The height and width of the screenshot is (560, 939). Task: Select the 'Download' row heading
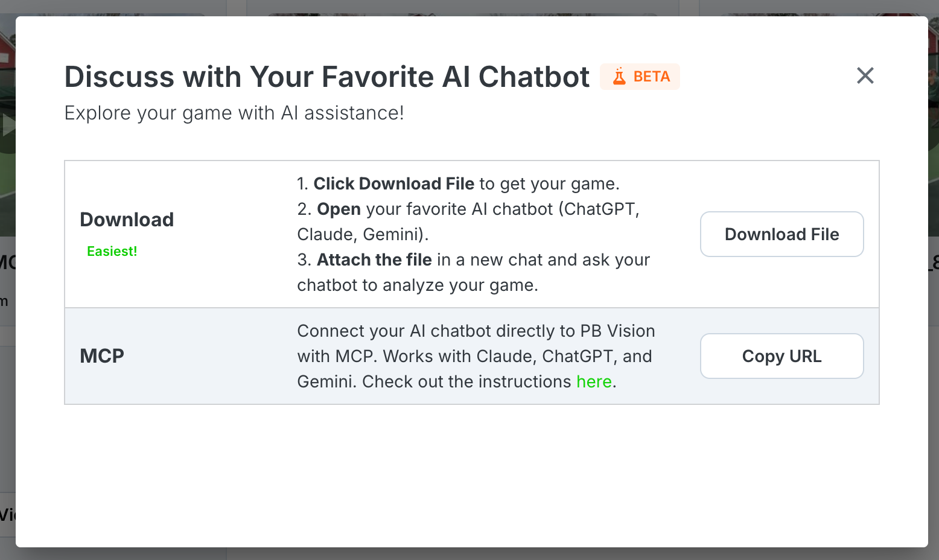pos(127,220)
